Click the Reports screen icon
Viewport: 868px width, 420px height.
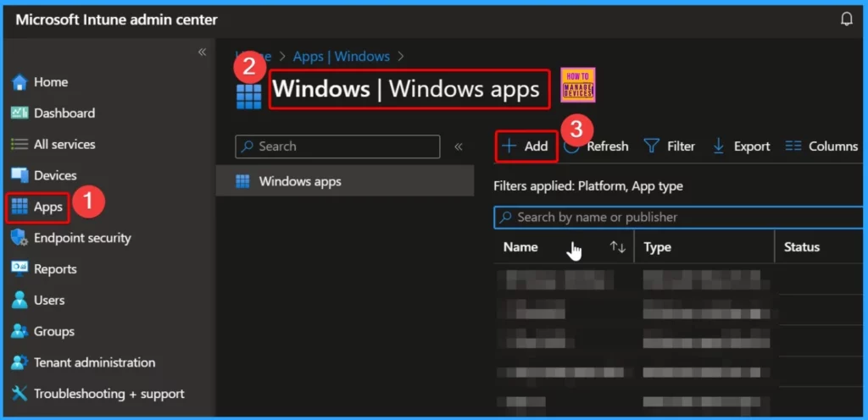(19, 268)
